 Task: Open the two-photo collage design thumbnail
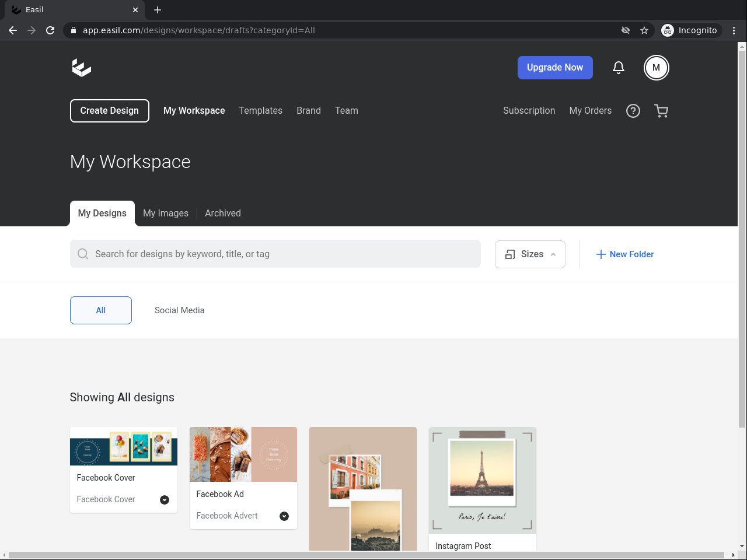363,489
